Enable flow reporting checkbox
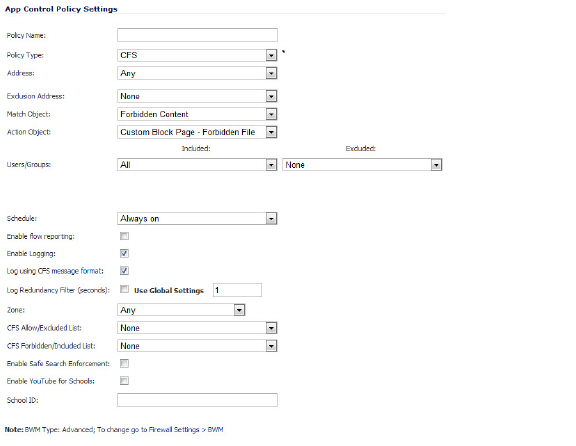 (x=125, y=236)
